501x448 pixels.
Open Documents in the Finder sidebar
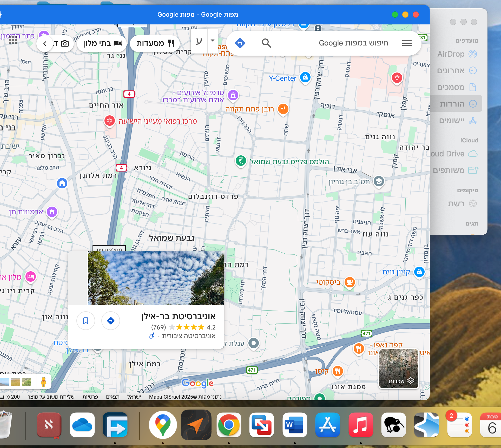pos(457,87)
